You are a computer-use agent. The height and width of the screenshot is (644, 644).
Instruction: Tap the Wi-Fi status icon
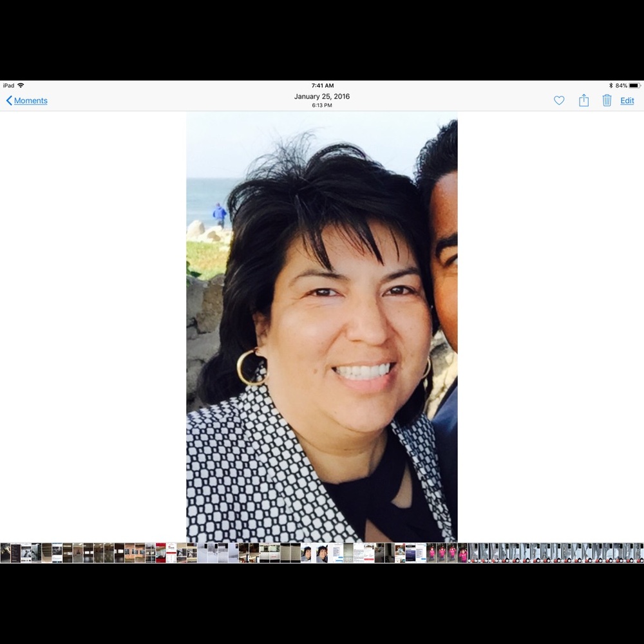tap(21, 86)
